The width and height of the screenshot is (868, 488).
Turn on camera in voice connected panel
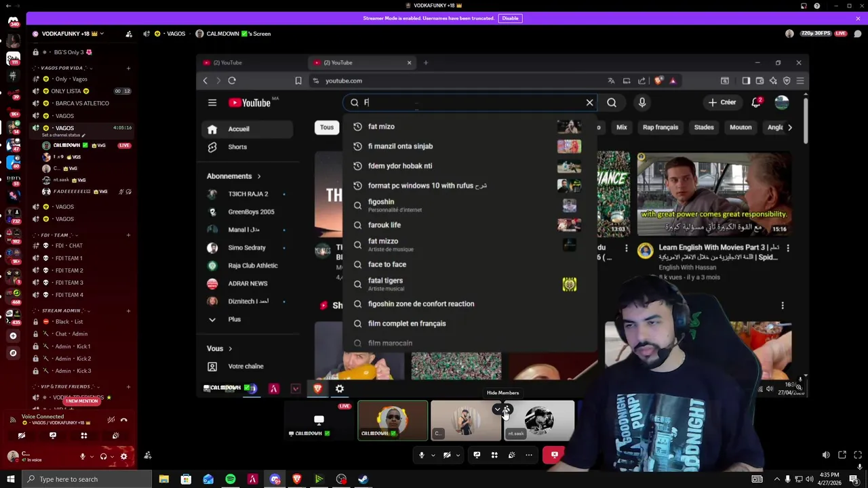point(22,436)
